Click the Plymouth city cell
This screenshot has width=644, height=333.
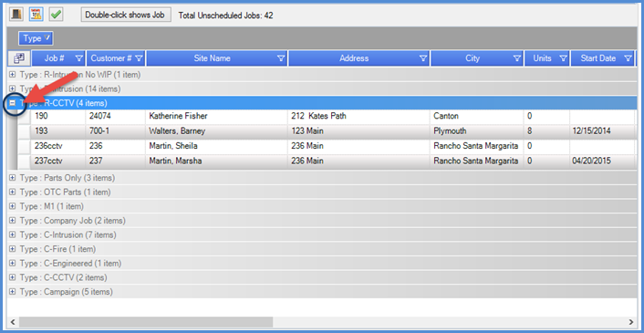coord(477,131)
